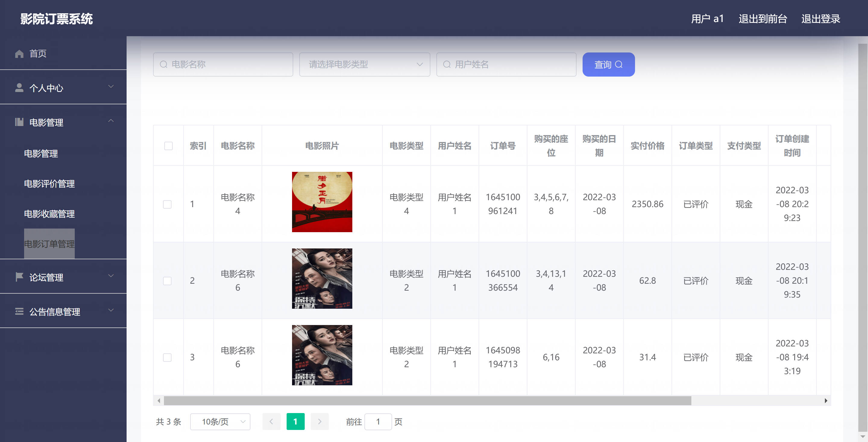
Task: Click order number 1645100366554
Action: [503, 280]
